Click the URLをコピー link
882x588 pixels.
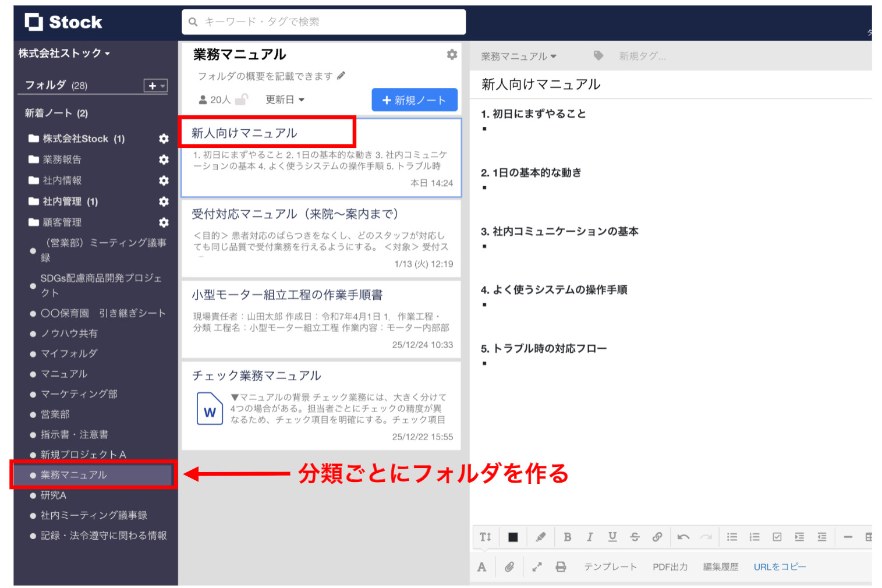coord(780,566)
